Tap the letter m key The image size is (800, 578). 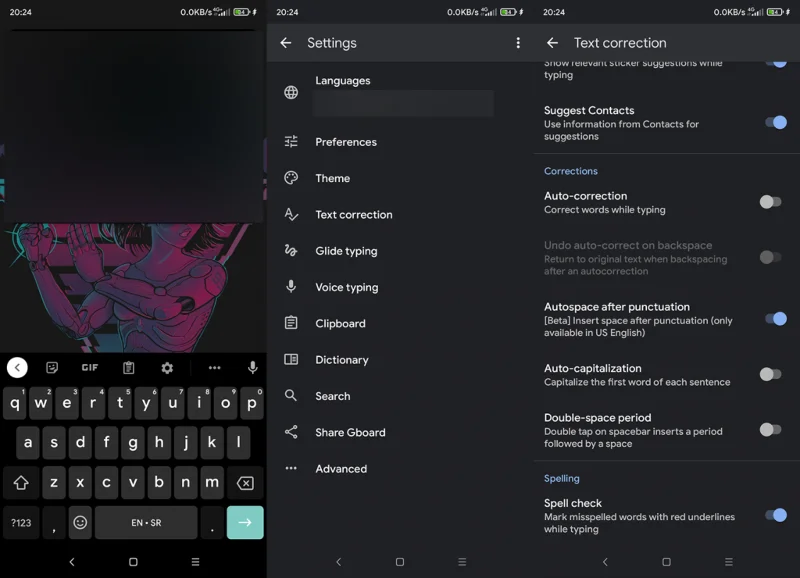(212, 483)
